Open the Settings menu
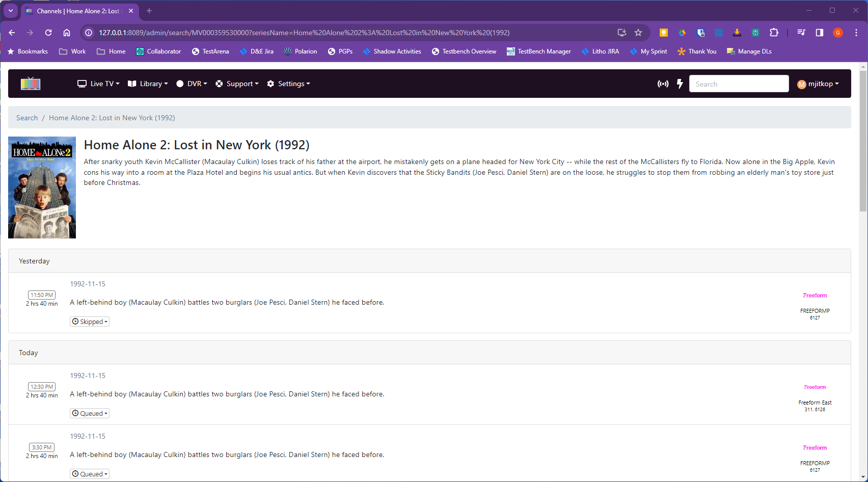 [288, 84]
